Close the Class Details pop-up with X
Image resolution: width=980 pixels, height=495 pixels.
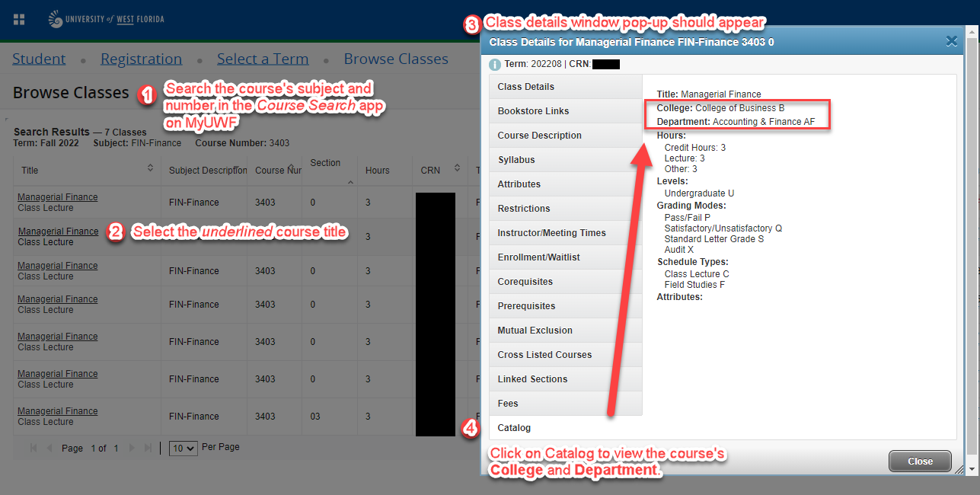pos(951,42)
